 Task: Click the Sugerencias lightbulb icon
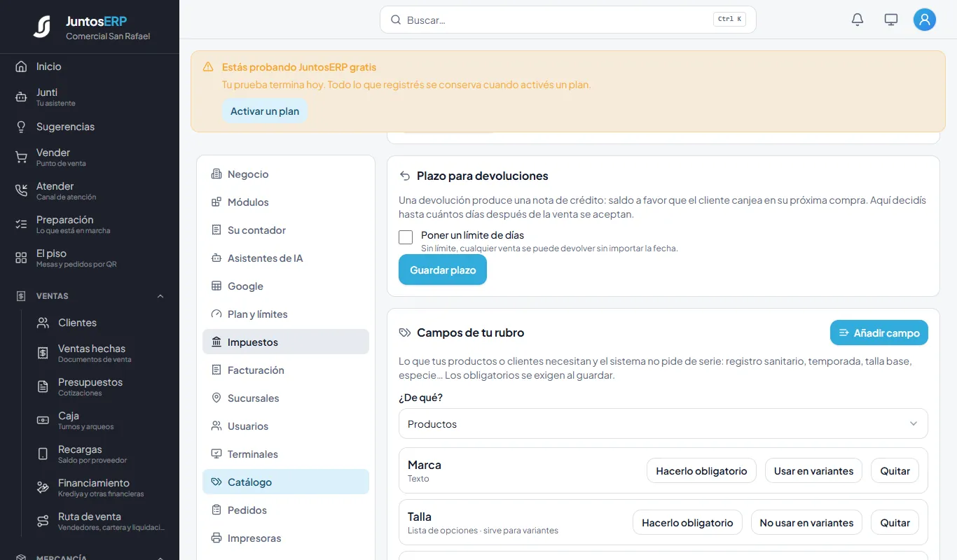click(21, 127)
